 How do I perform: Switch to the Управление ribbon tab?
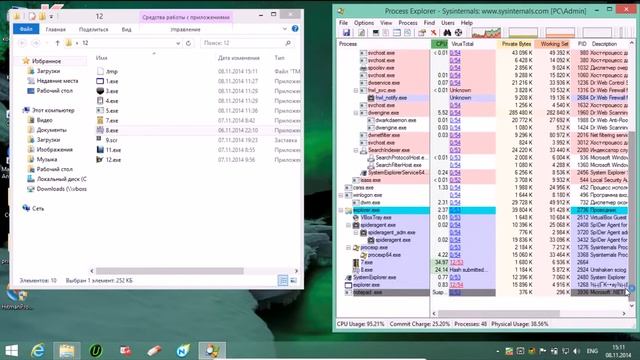(185, 29)
